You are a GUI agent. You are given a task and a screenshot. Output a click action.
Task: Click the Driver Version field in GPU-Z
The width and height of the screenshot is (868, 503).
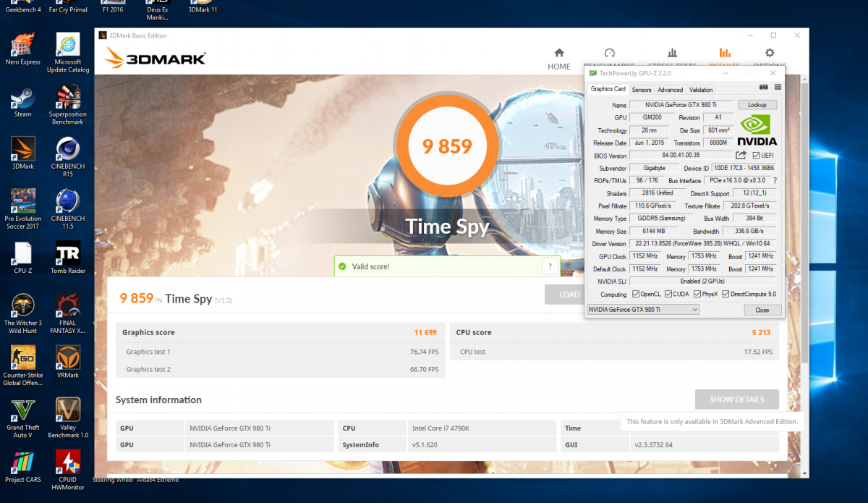(x=702, y=244)
